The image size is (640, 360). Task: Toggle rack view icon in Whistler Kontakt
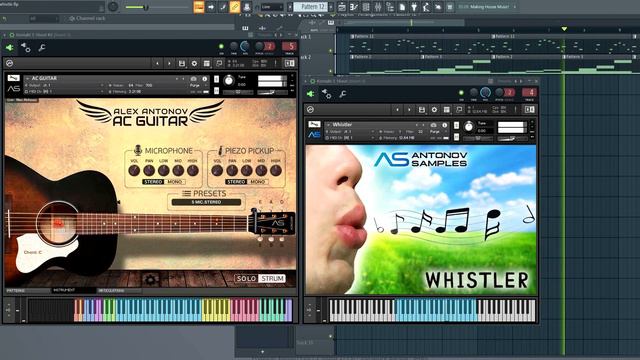point(447,109)
